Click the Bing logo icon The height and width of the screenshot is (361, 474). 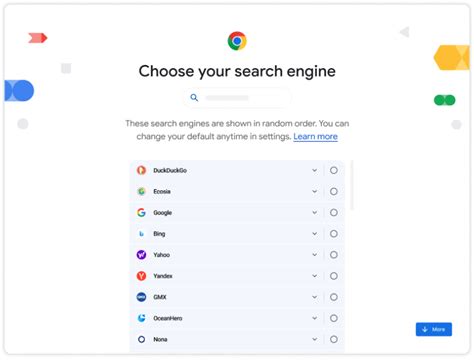click(141, 234)
